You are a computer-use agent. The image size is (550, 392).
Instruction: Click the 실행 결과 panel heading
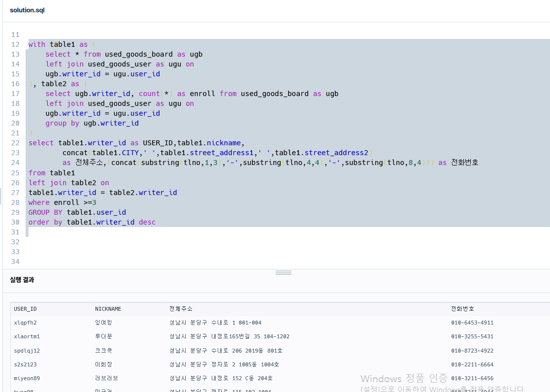pos(22,280)
